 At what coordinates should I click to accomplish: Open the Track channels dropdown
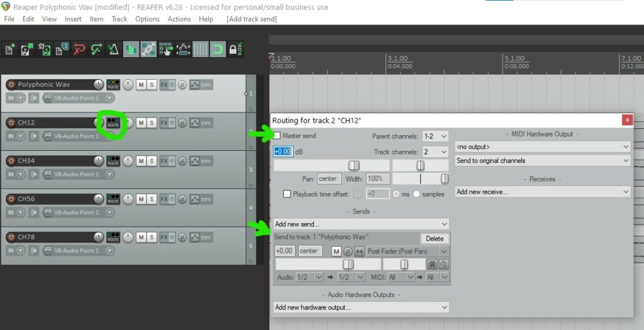click(435, 152)
